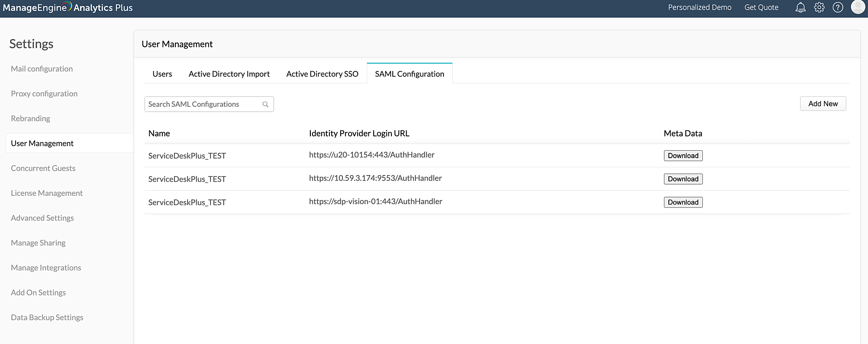
Task: Open Data Backup Settings
Action: pyautogui.click(x=47, y=318)
